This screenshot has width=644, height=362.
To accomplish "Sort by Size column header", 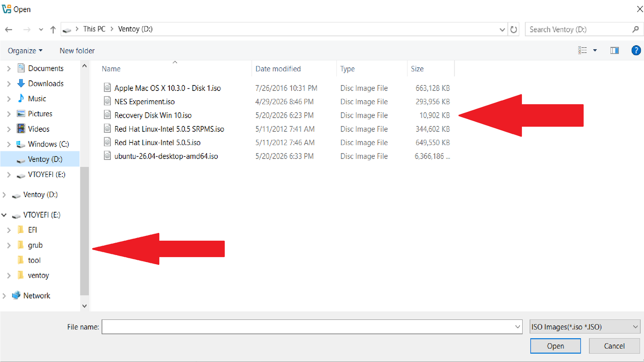I will tap(417, 69).
